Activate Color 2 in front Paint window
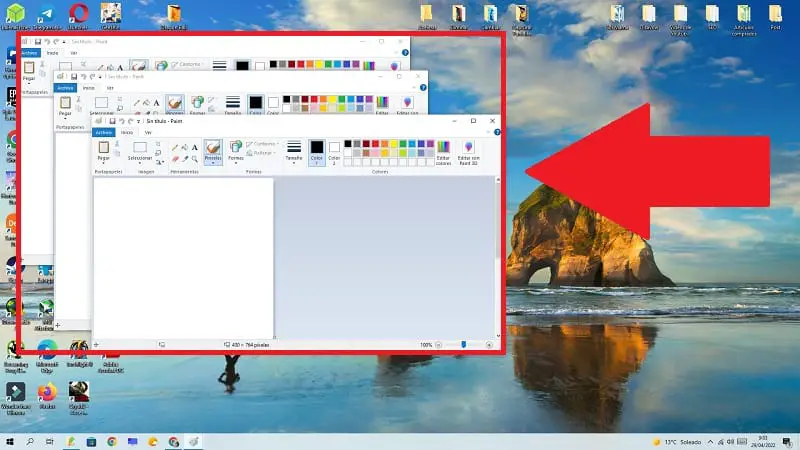 coord(334,152)
